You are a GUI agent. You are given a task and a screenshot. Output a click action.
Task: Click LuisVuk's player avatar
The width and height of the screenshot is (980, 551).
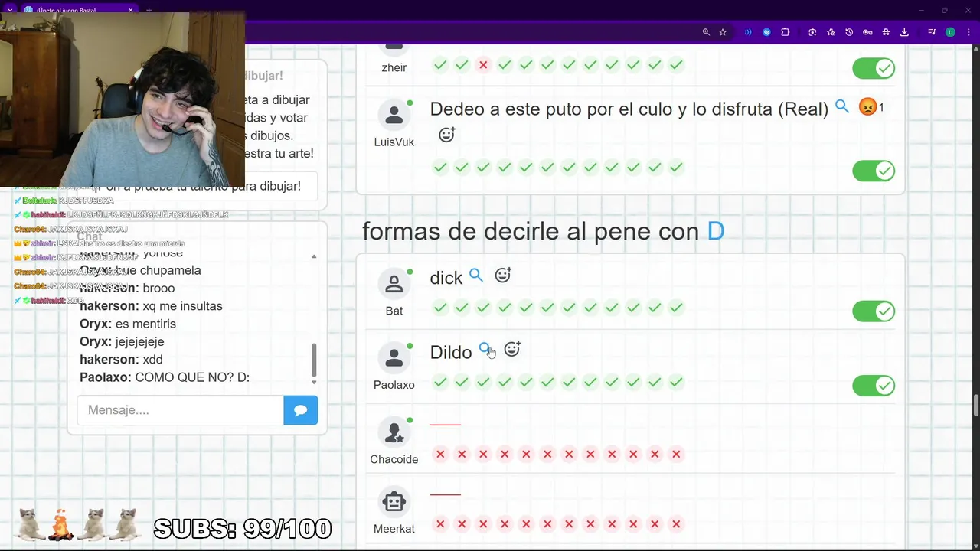point(394,115)
